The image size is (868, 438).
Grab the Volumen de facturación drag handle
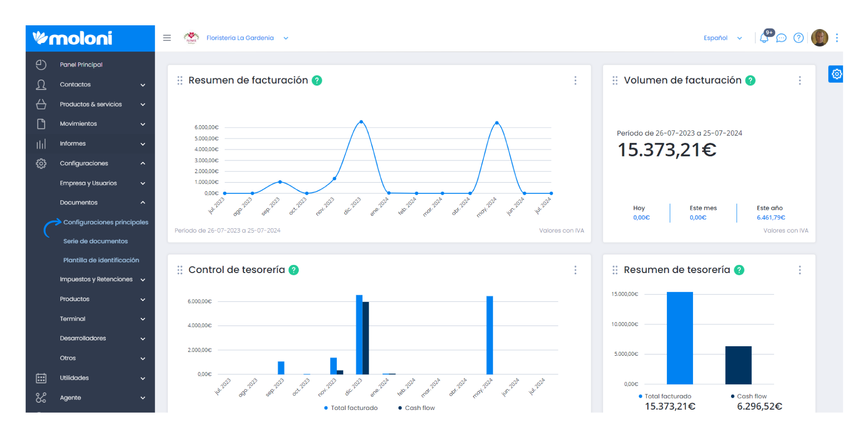click(615, 80)
